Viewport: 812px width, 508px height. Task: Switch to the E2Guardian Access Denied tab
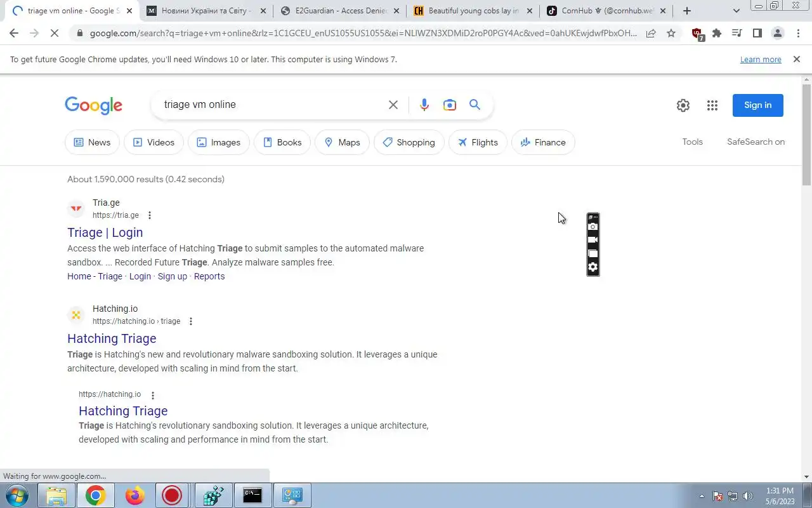coord(341,11)
